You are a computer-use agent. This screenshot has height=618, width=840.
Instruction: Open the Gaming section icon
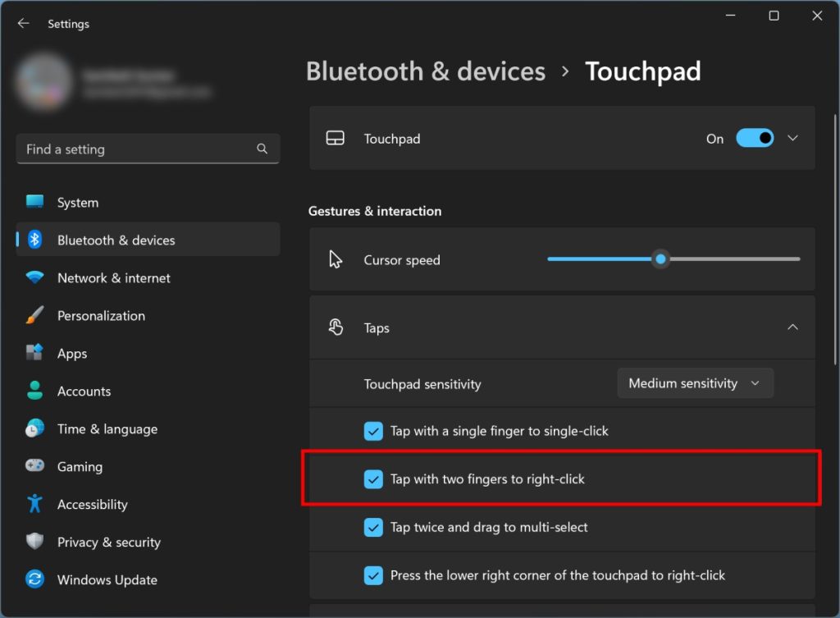coord(36,466)
